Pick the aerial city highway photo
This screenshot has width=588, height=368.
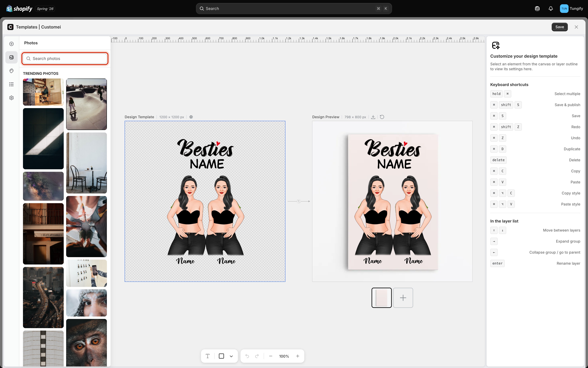[x=43, y=297]
